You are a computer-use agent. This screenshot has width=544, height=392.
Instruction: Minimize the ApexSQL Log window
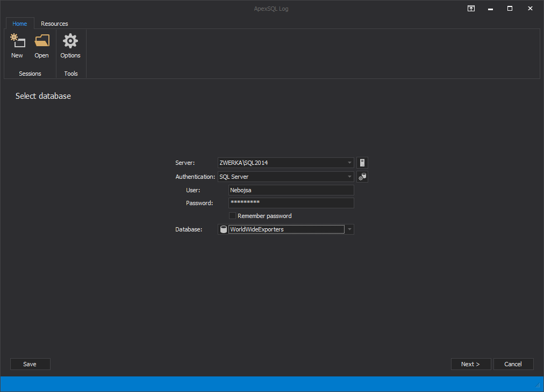pos(490,9)
